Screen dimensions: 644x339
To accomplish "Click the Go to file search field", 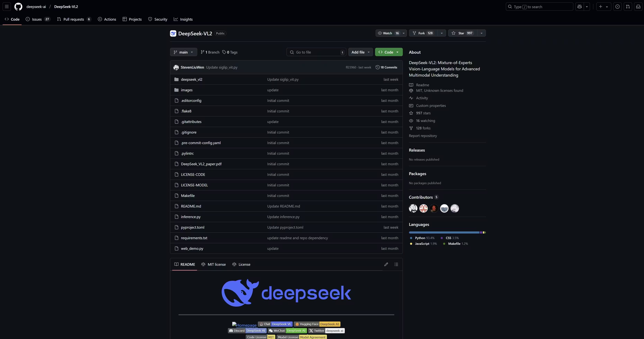I will tap(316, 52).
